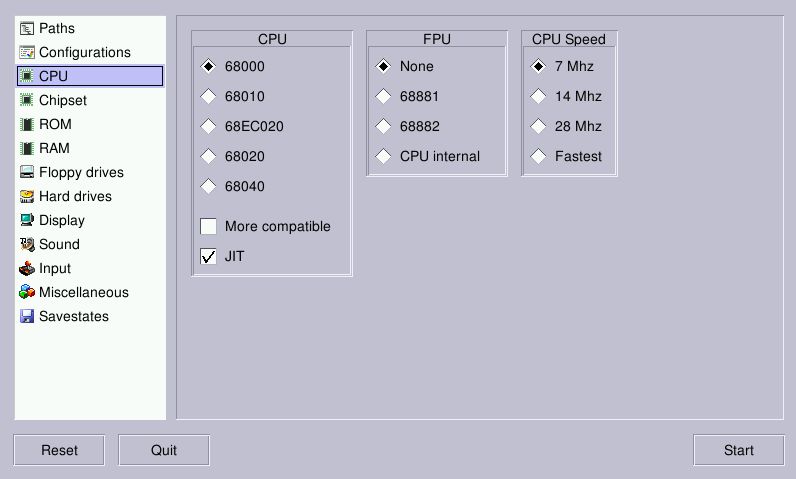Click the Chipset chip icon
This screenshot has width=796, height=479.
(x=27, y=100)
